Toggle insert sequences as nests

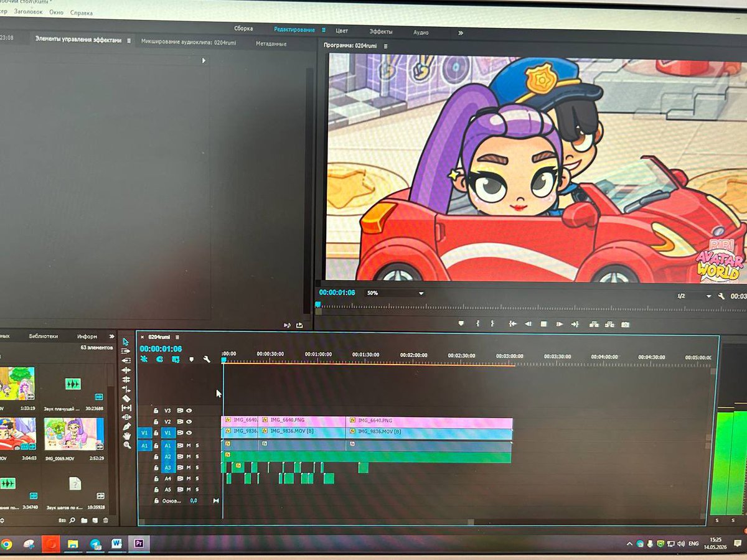click(x=144, y=359)
